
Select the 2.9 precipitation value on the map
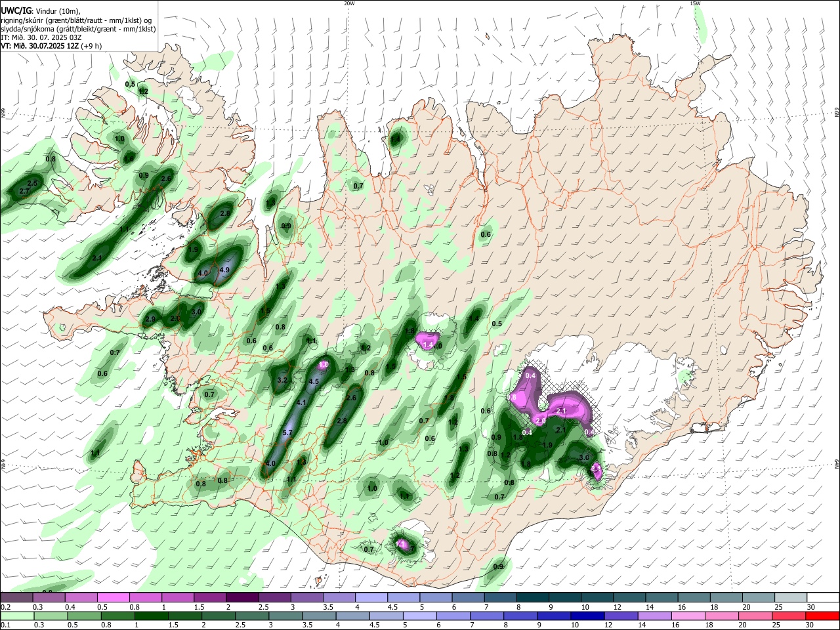pyautogui.click(x=150, y=319)
